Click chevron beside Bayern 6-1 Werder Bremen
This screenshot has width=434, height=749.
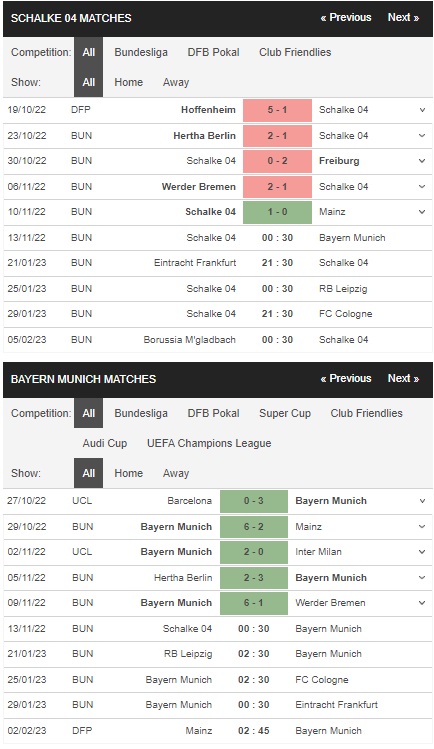click(x=422, y=603)
